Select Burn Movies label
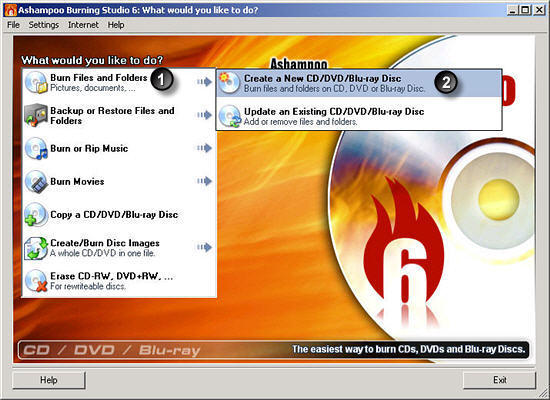The height and width of the screenshot is (400, 550). [x=77, y=181]
